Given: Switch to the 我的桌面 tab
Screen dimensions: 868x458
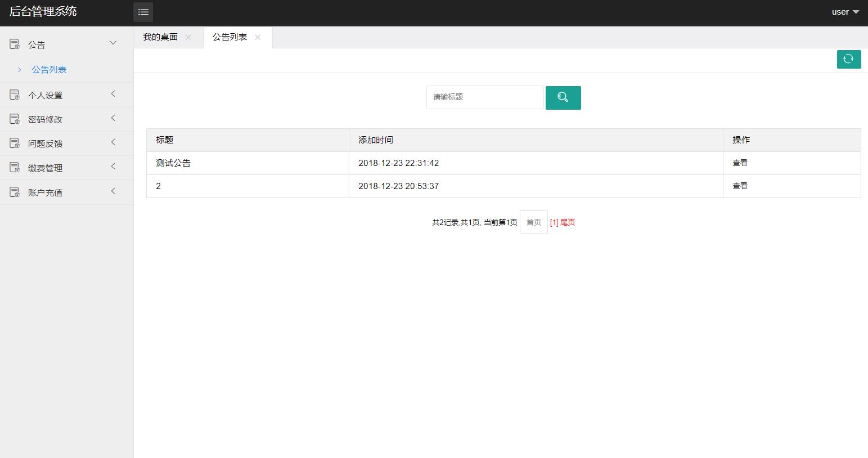Looking at the screenshot, I should 159,37.
